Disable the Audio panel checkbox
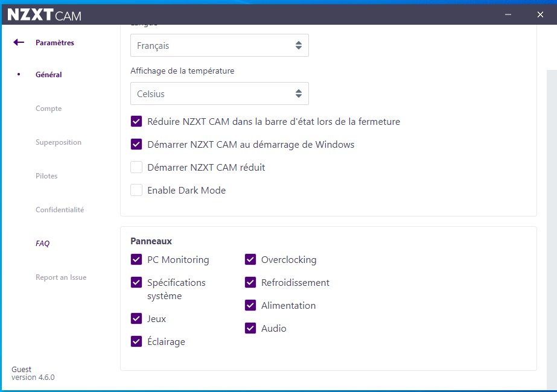The image size is (557, 392). 250,329
